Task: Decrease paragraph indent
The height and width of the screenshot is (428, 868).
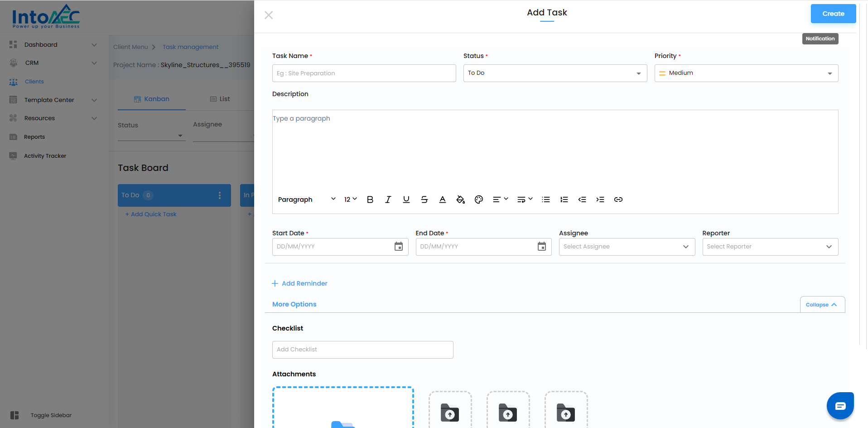Action: [x=582, y=199]
